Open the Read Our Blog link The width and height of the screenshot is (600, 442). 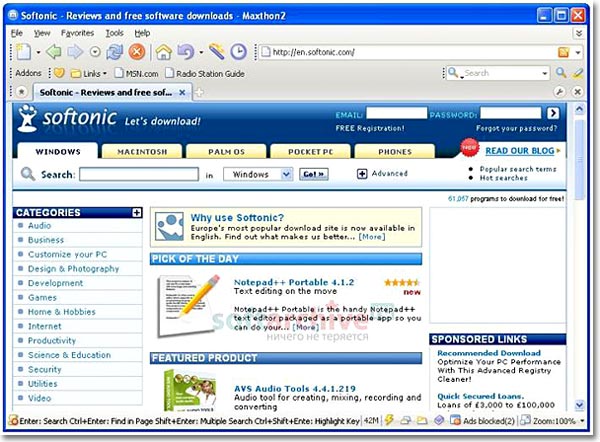[x=520, y=151]
